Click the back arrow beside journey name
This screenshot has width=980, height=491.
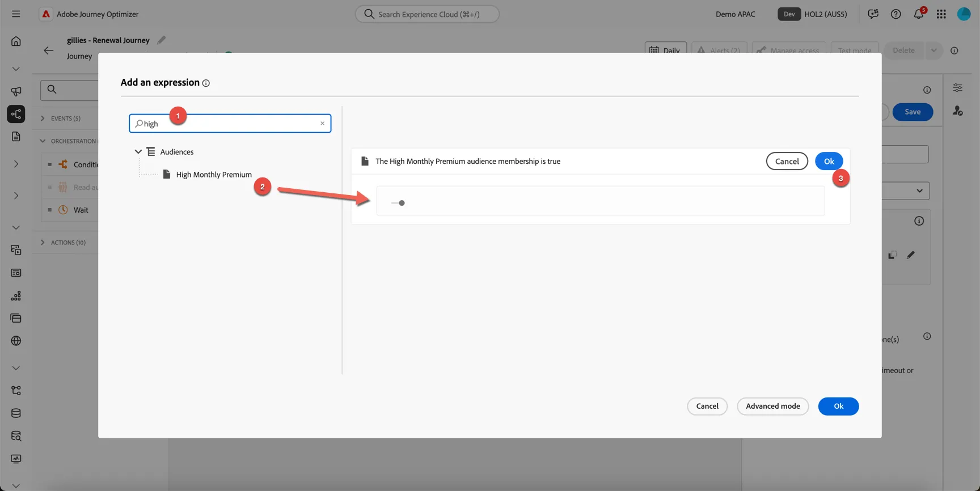pos(49,50)
